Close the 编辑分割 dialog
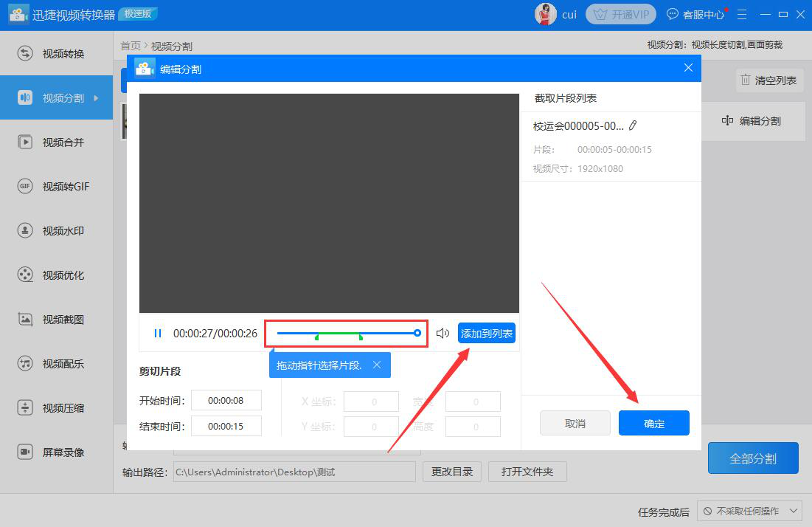Image resolution: width=812 pixels, height=527 pixels. coord(688,68)
